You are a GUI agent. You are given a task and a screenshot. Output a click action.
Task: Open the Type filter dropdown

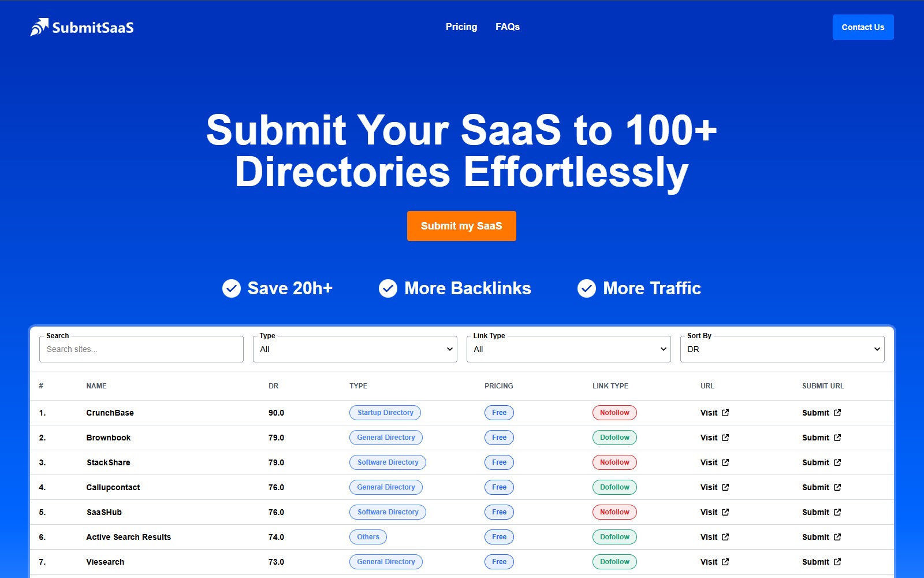[355, 349]
